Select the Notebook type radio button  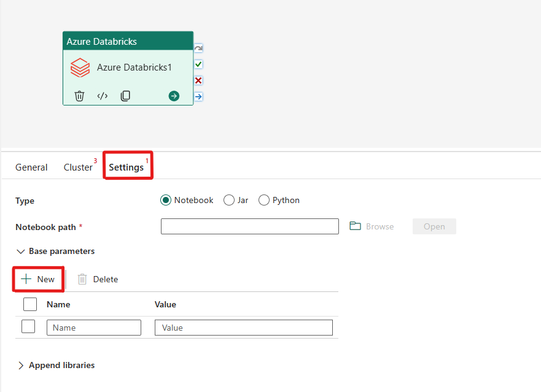[166, 199]
